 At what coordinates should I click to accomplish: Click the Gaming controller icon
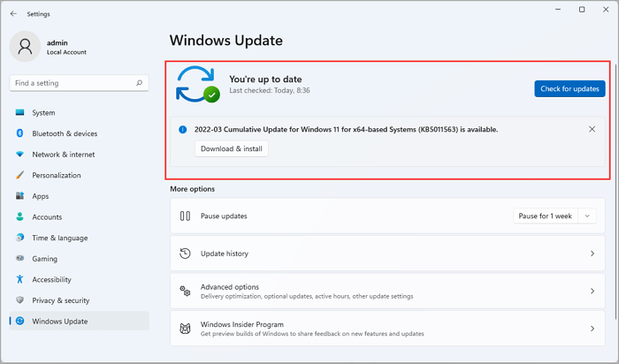[19, 258]
